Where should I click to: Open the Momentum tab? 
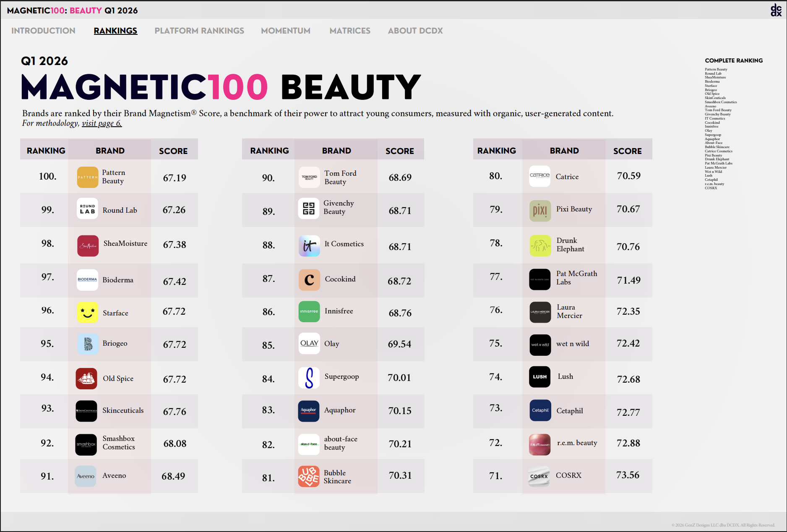coord(286,31)
